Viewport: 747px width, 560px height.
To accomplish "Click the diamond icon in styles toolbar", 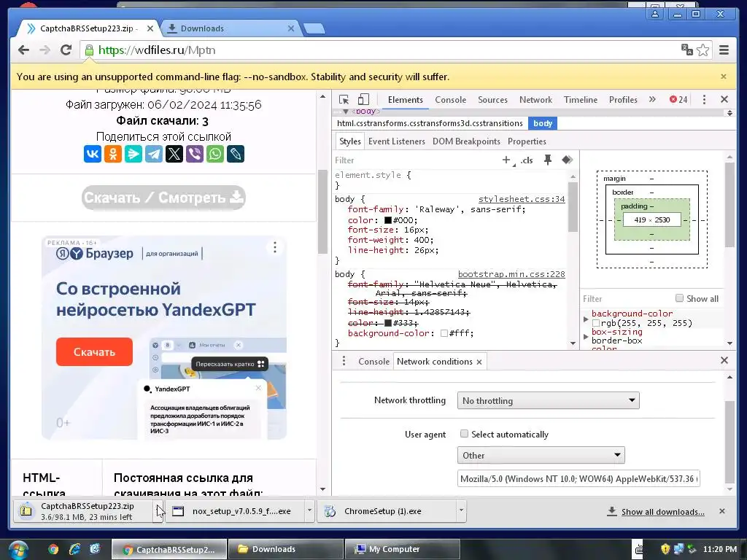I will pyautogui.click(x=567, y=160).
